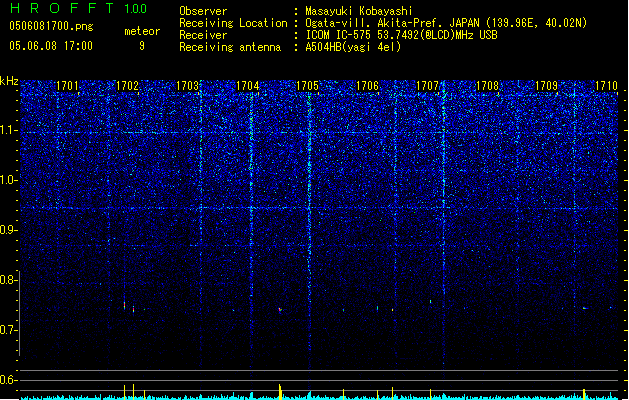Select the 1709 time marker
The width and height of the screenshot is (629, 400).
point(546,85)
